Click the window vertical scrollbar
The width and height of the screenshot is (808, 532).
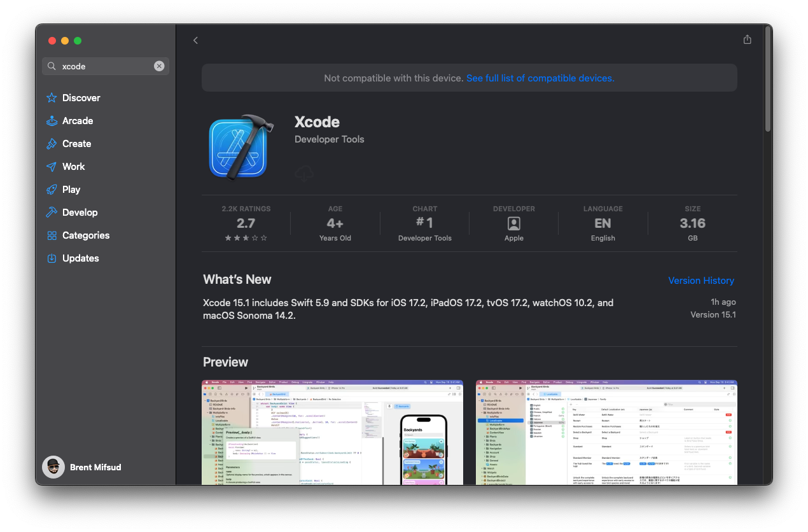(x=768, y=80)
